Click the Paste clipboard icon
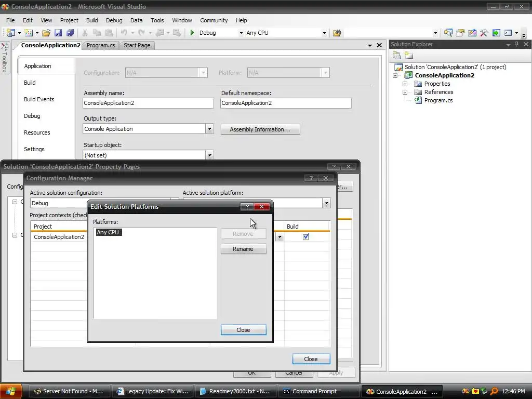Screen dimensions: 532x399 pos(109,33)
